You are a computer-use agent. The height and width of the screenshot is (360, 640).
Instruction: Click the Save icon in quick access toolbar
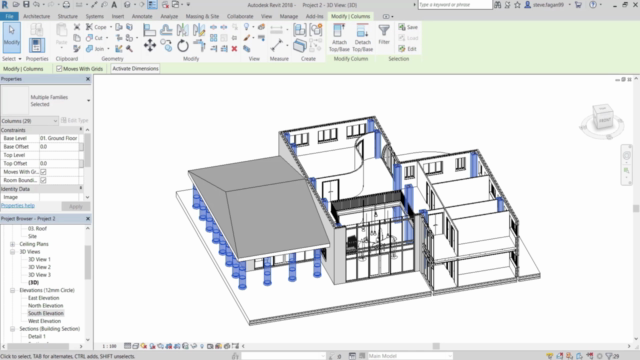(x=26, y=4)
